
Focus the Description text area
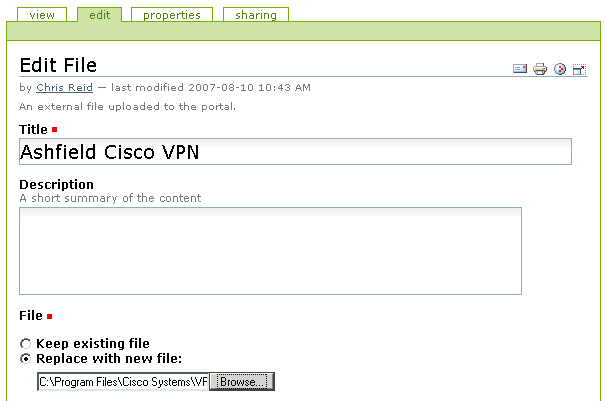click(x=270, y=251)
